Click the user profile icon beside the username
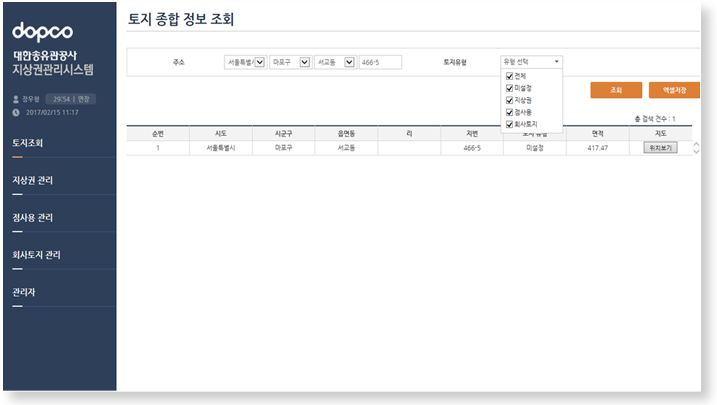The width and height of the screenshot is (717, 405). pyautogui.click(x=16, y=99)
